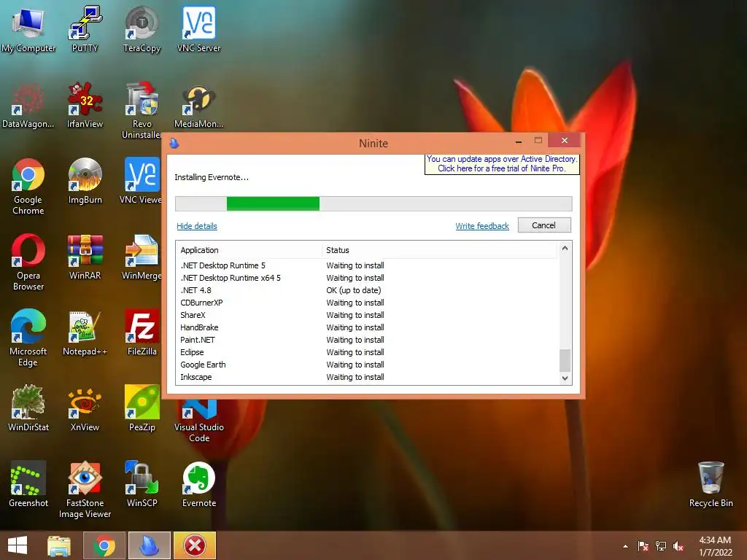
Task: Click the Ninite title bar app icon
Action: (x=174, y=143)
